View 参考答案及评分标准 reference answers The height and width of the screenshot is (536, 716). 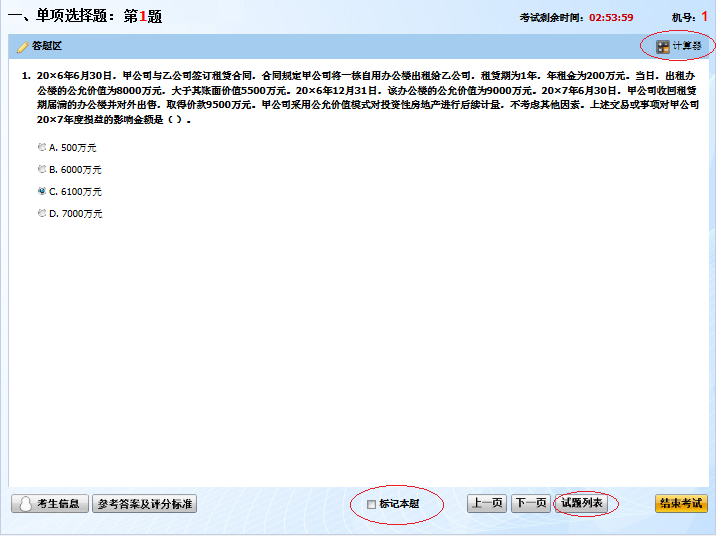click(145, 504)
